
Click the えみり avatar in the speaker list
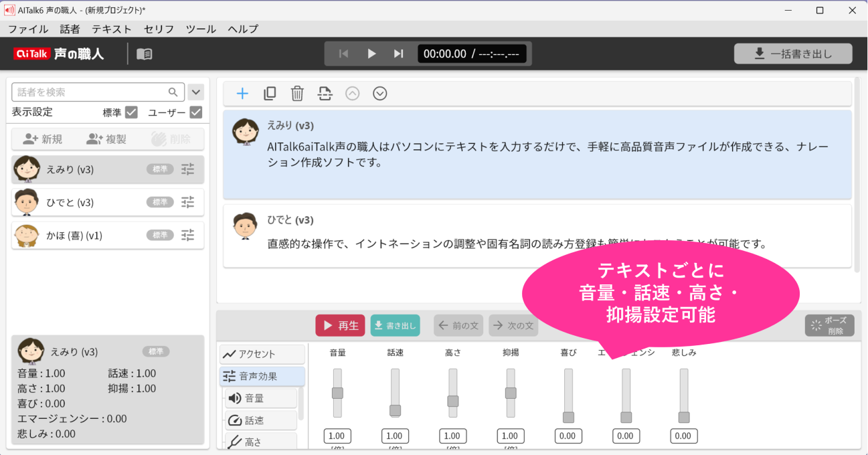click(x=27, y=169)
